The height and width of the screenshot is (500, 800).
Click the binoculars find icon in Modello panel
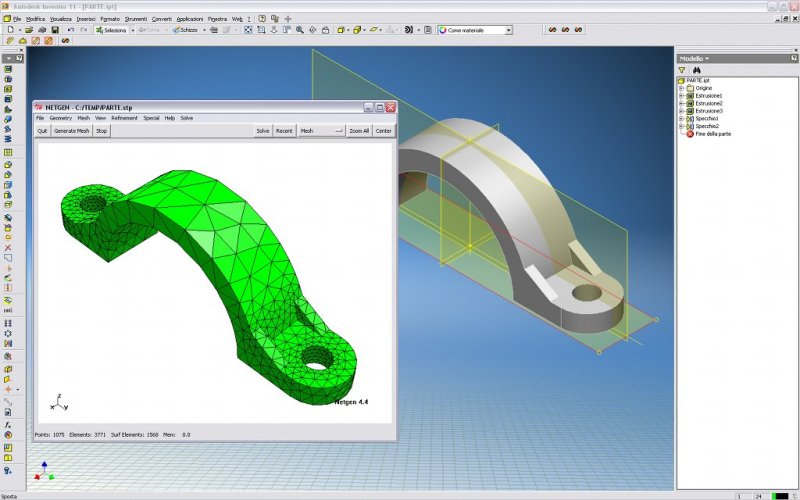(696, 70)
